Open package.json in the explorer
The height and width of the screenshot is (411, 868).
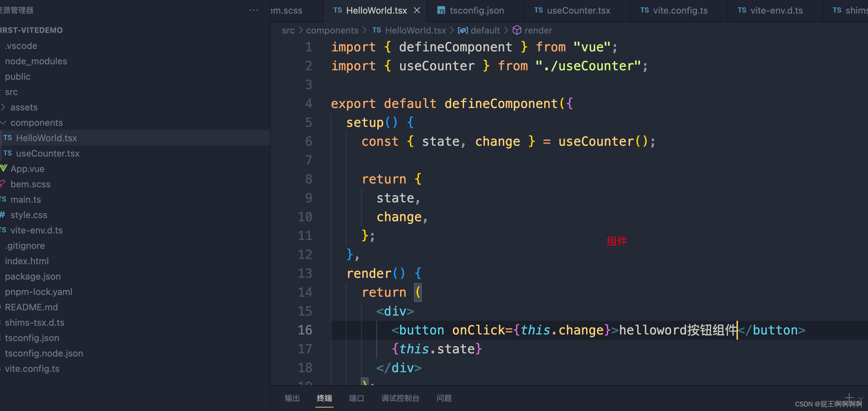[x=33, y=276]
